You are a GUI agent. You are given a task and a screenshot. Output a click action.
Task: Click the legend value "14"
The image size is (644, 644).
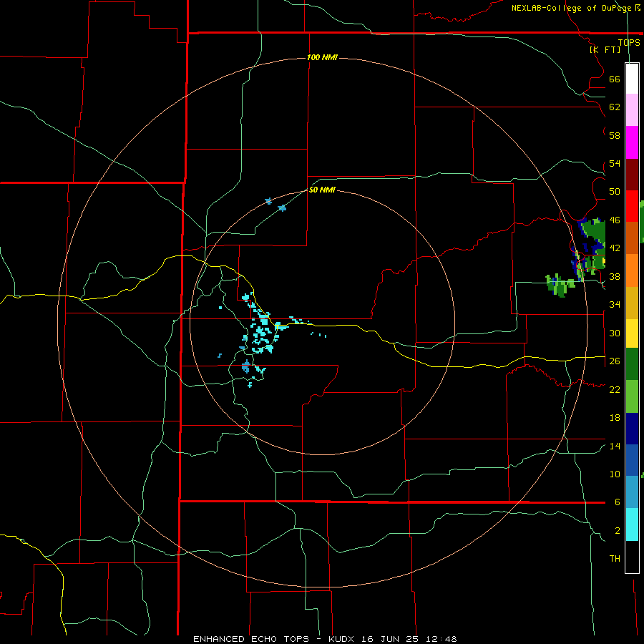615,446
